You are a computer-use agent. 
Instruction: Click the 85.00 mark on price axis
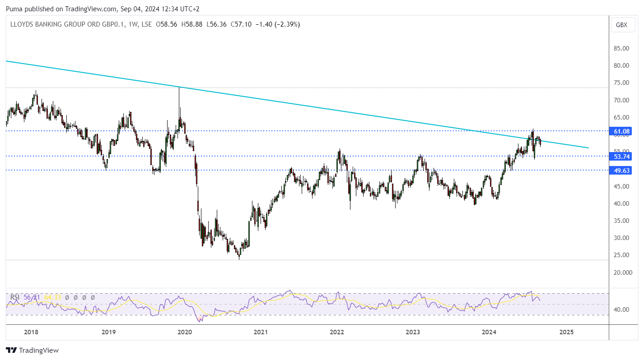click(x=621, y=48)
